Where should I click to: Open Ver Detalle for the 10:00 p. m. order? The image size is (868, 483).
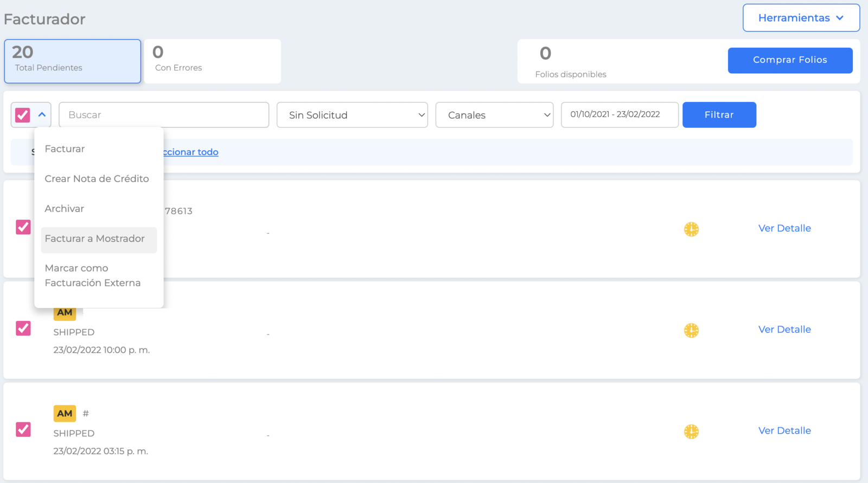[x=784, y=329]
